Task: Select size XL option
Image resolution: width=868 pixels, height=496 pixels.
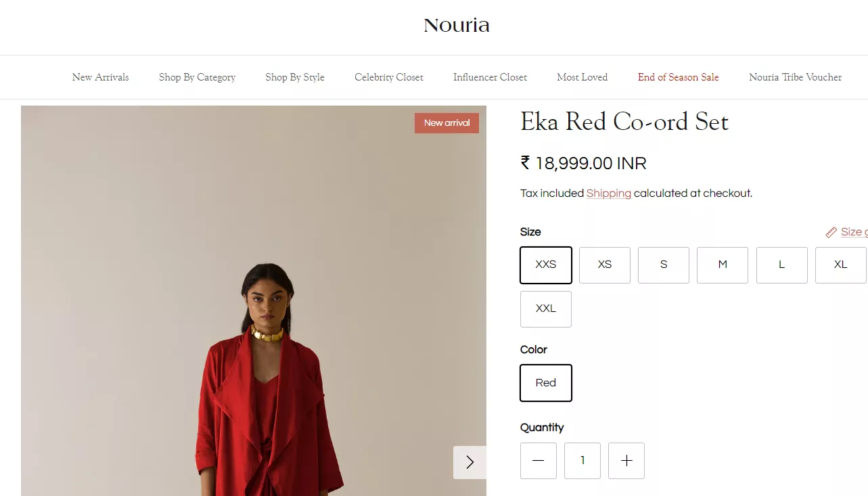Action: (x=841, y=265)
